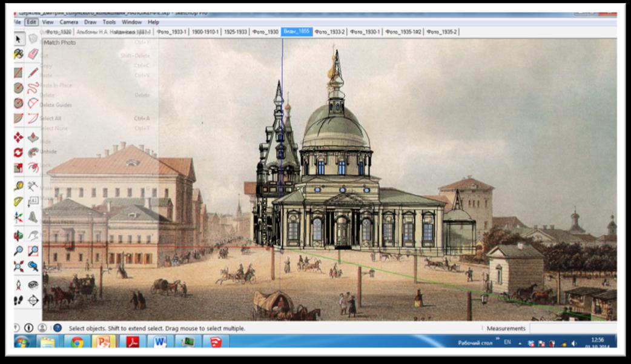
Task: Switch to scene tab 1900-1910-1
Action: pyautogui.click(x=205, y=32)
